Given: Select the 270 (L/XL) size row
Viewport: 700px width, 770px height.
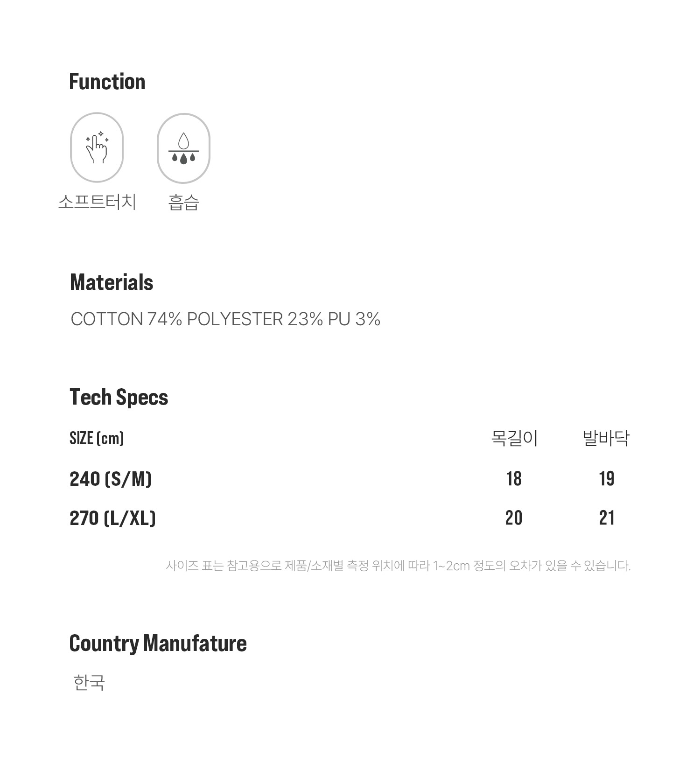Looking at the screenshot, I should coord(350,518).
